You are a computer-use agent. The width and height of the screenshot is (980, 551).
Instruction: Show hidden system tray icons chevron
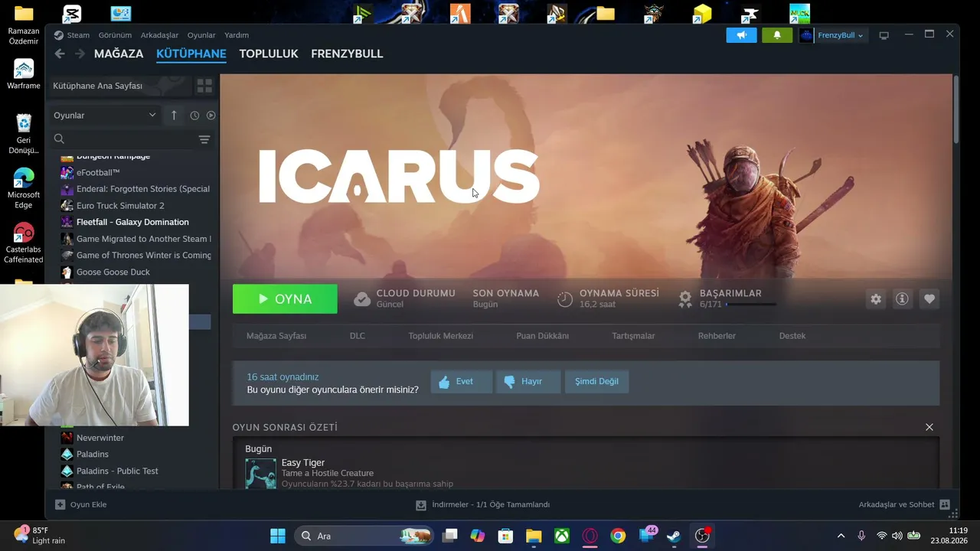tap(841, 536)
